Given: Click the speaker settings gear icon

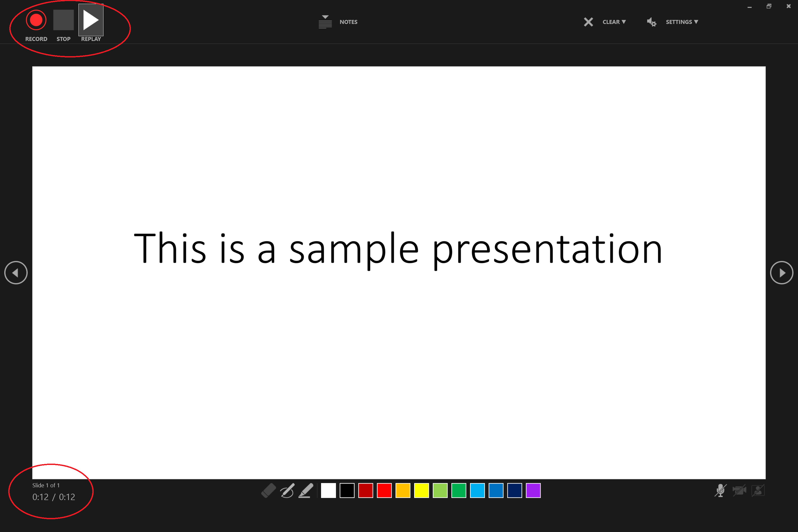Looking at the screenshot, I should [651, 22].
